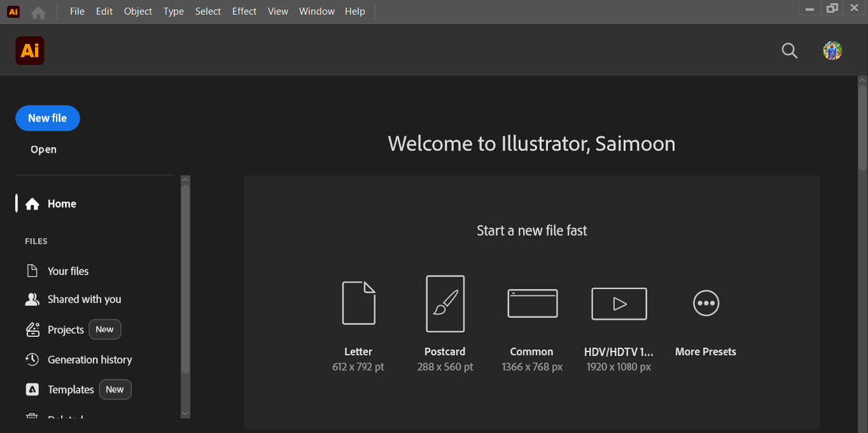Click the New badge beside Projects

104,330
